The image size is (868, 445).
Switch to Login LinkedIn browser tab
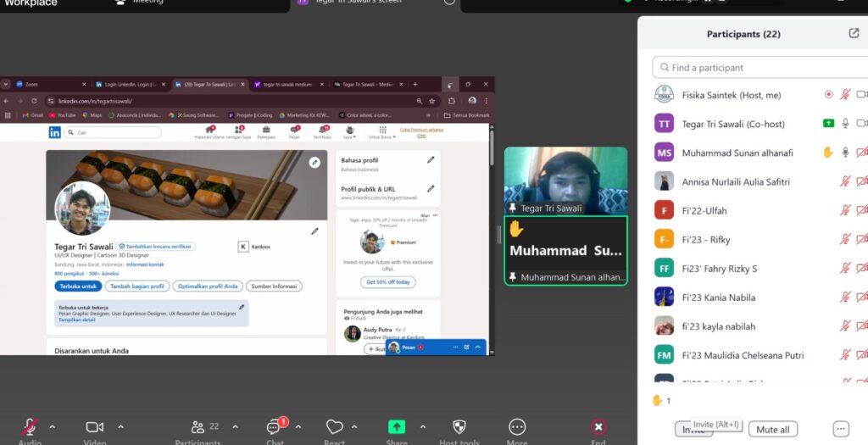(130, 85)
